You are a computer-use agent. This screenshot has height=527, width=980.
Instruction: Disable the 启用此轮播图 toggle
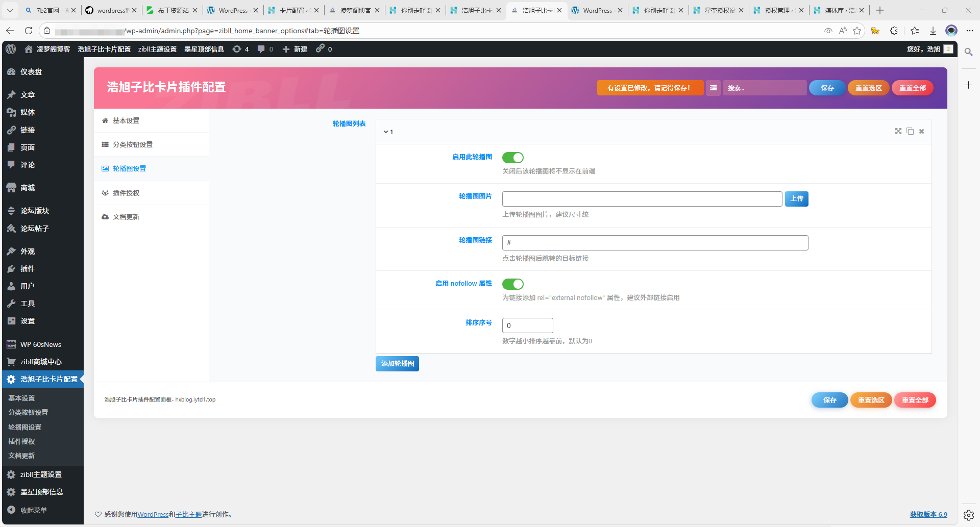[x=512, y=158]
